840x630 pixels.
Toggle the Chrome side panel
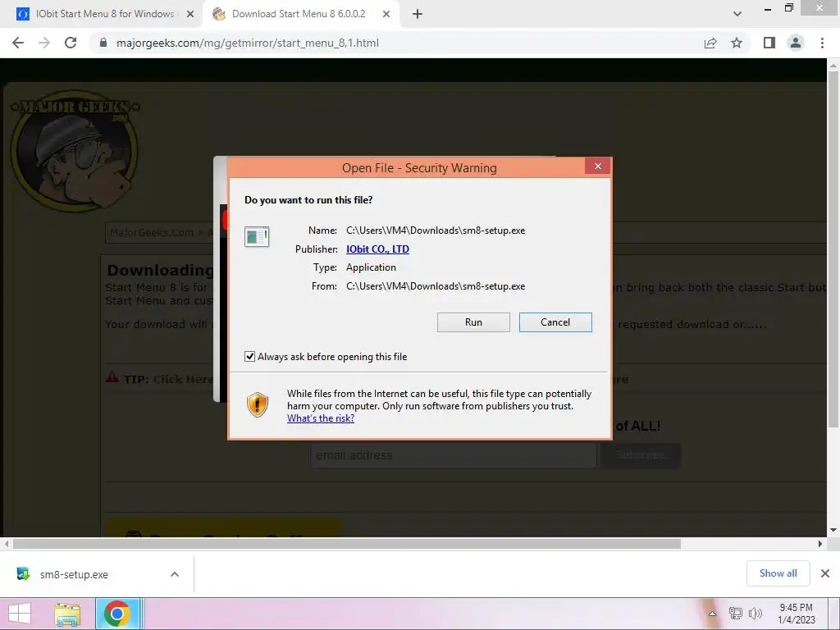(769, 43)
